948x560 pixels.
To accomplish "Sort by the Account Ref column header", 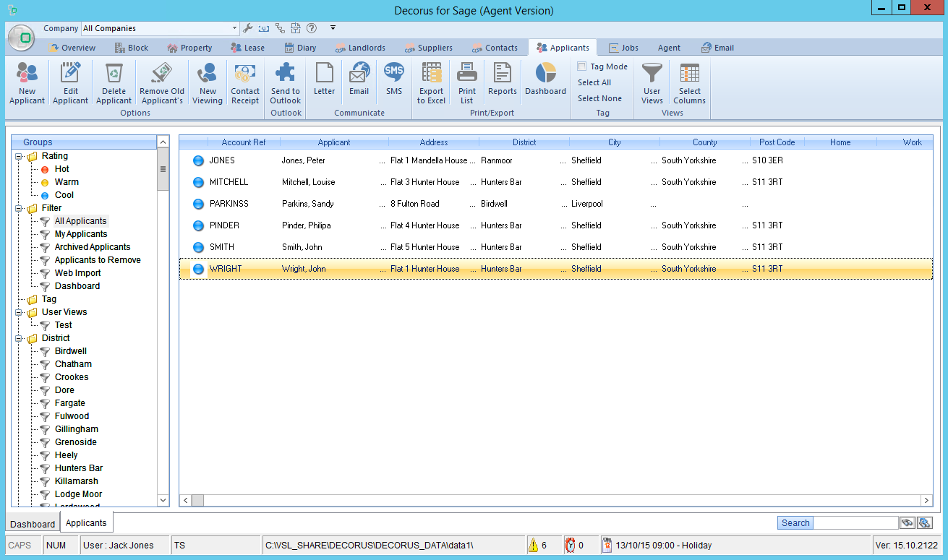I will click(x=244, y=142).
